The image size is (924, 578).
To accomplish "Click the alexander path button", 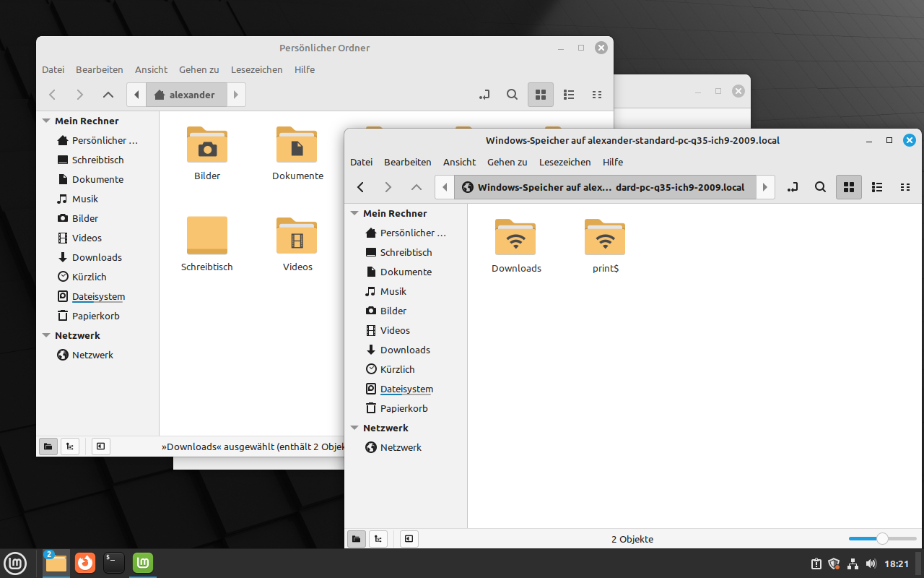I will point(186,95).
